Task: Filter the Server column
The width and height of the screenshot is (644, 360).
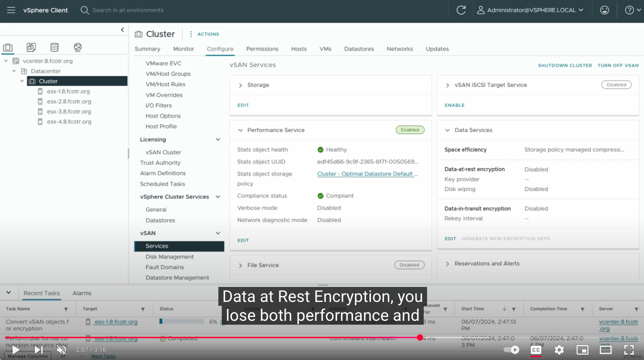Action: [636, 309]
